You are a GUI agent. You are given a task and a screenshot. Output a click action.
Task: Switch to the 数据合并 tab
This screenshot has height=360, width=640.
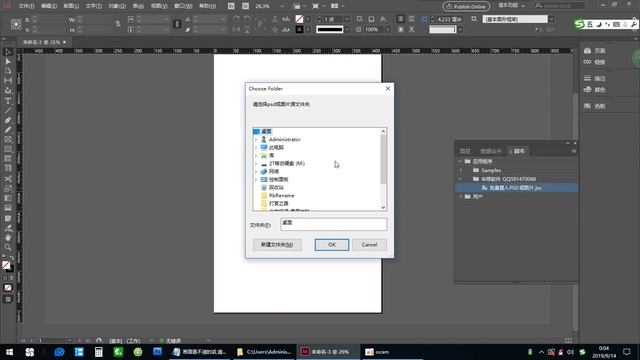tap(491, 151)
